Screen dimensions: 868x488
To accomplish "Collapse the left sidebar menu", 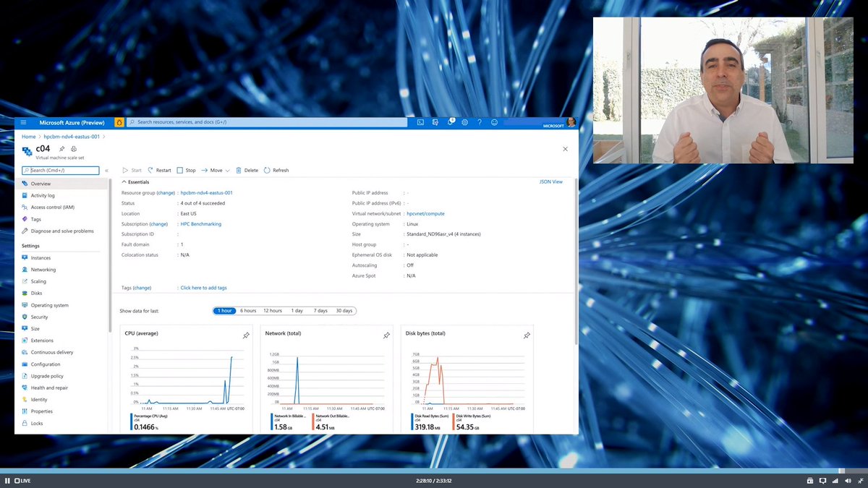I will (106, 171).
